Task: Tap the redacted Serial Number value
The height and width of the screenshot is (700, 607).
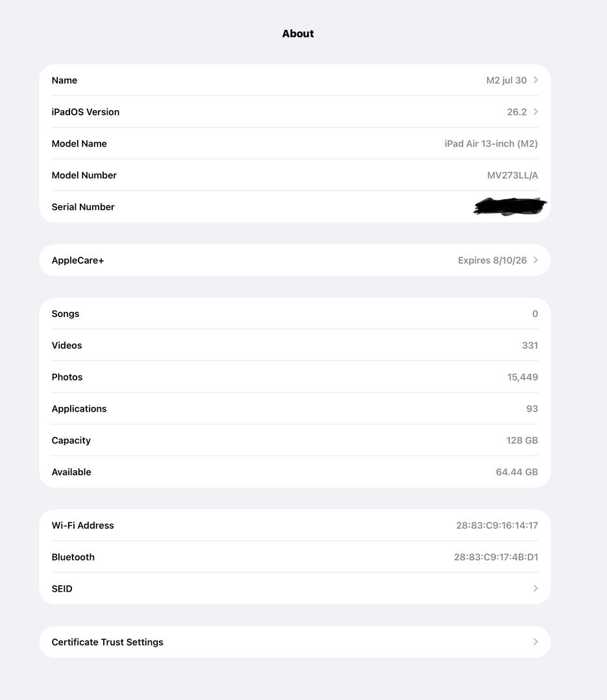Action: tap(510, 207)
